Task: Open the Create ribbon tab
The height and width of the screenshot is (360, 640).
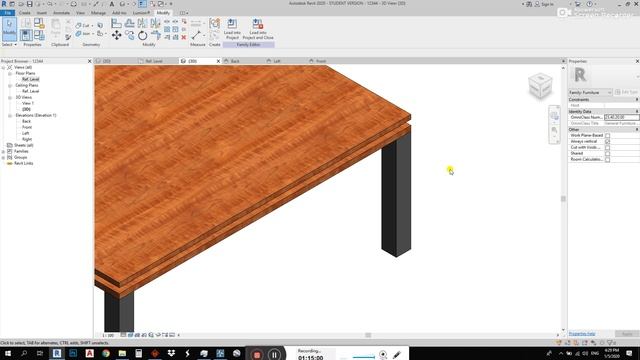Action: (24, 13)
